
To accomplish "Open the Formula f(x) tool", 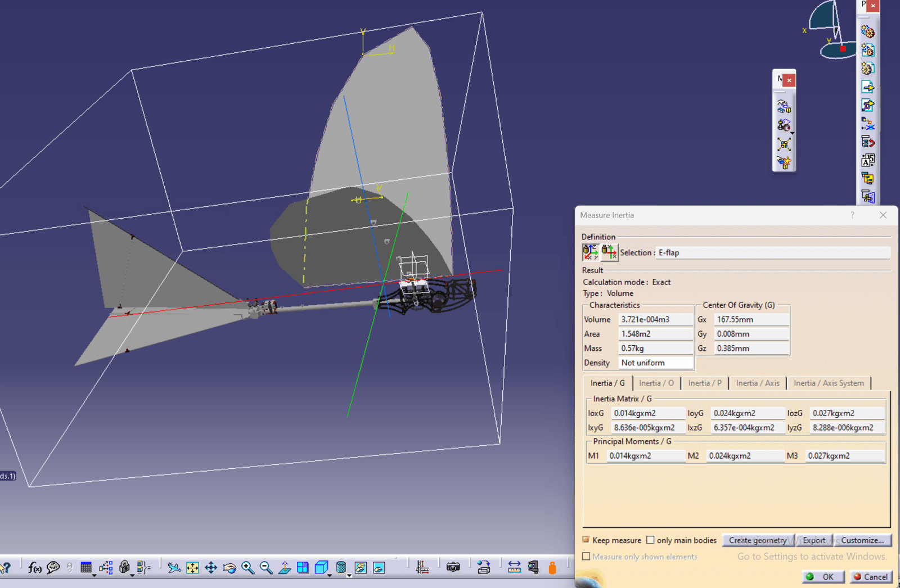I will [x=35, y=568].
